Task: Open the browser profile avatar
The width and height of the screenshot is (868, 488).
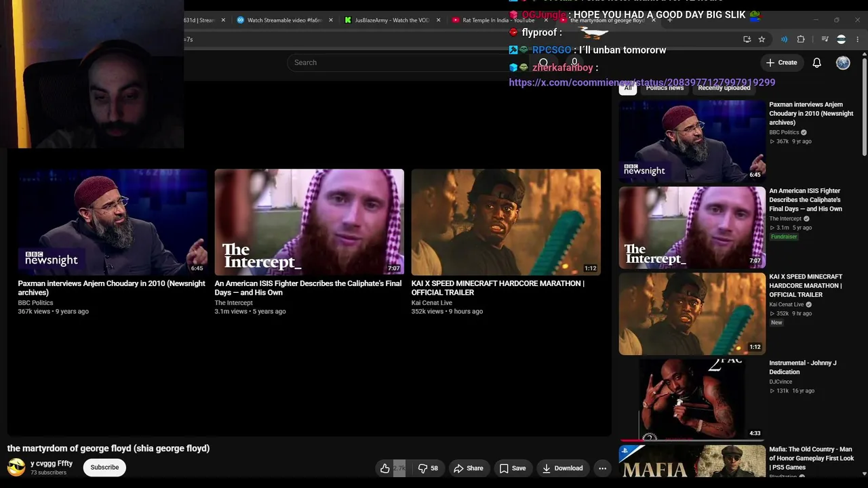Action: [x=842, y=39]
